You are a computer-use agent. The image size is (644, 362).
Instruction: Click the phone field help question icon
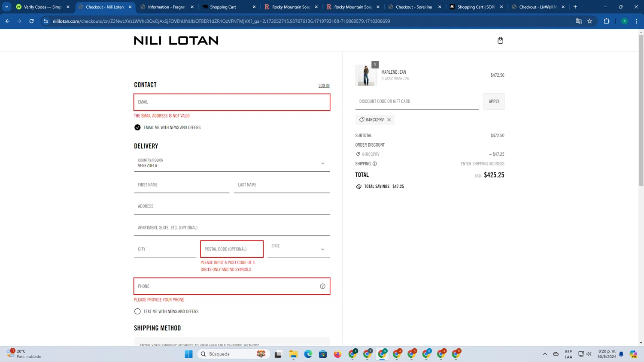pyautogui.click(x=322, y=286)
